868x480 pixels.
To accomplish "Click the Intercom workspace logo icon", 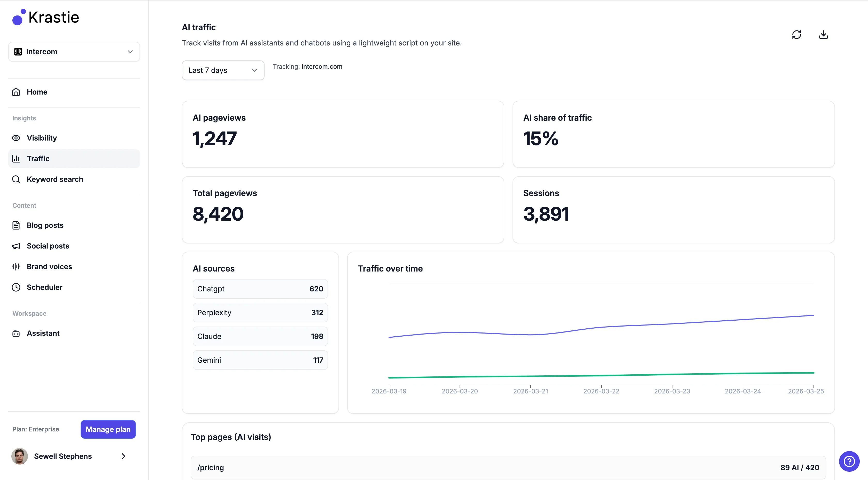I will coord(18,52).
